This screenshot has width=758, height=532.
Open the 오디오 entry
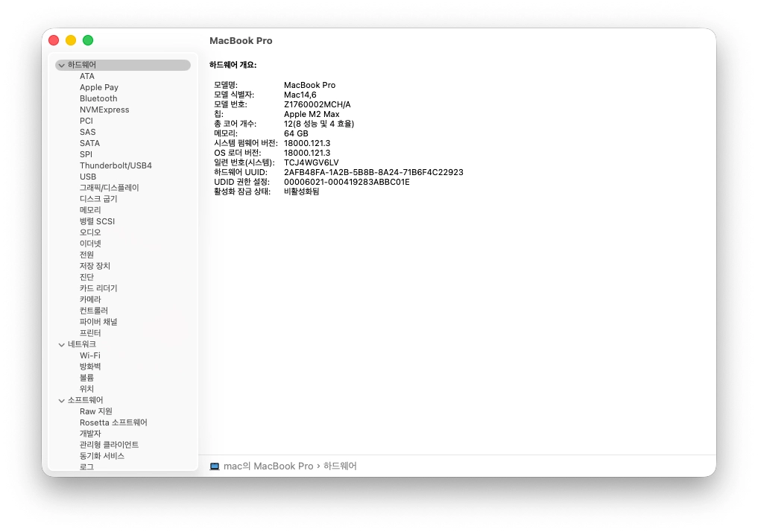point(90,232)
